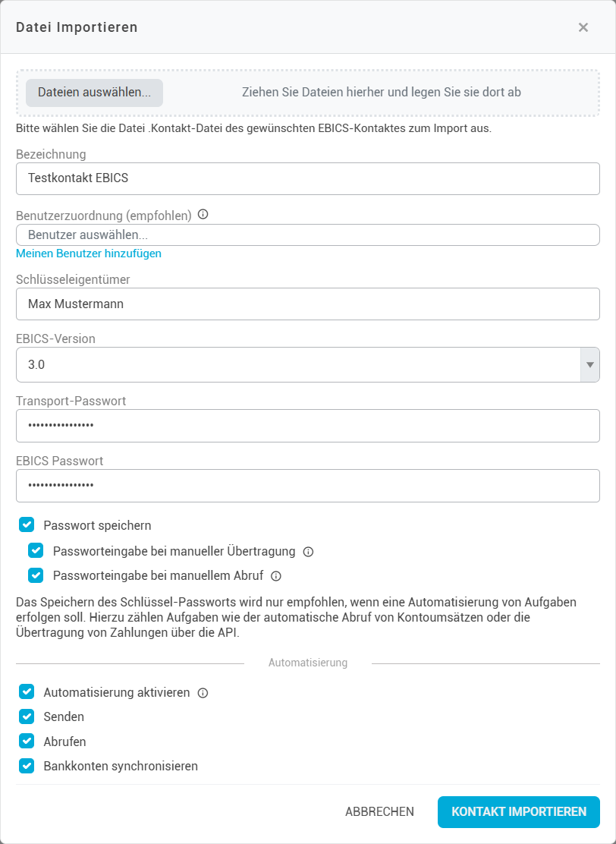
Task: Click info icon next to Automatisierung aktivieren
Action: tap(203, 693)
